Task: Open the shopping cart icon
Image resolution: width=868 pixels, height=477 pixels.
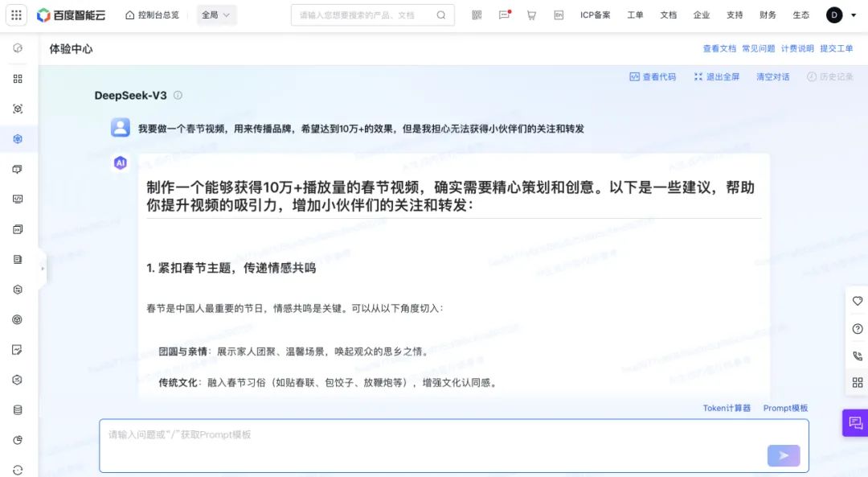Action: click(x=531, y=15)
